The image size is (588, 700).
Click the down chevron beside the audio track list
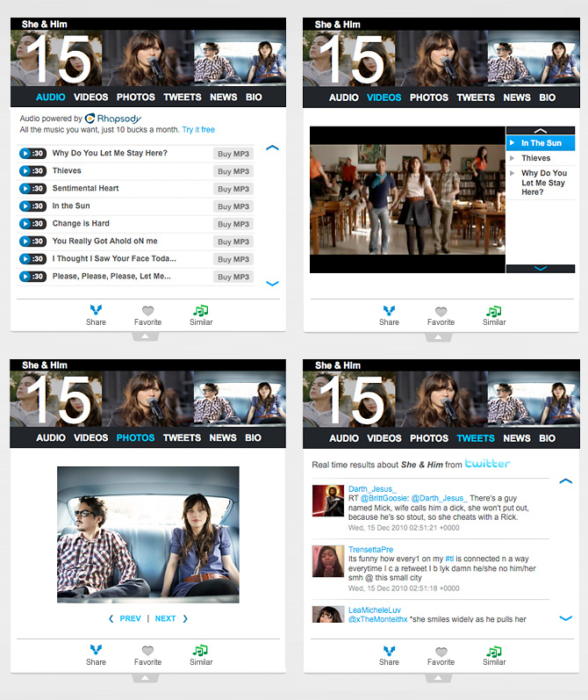(x=272, y=283)
